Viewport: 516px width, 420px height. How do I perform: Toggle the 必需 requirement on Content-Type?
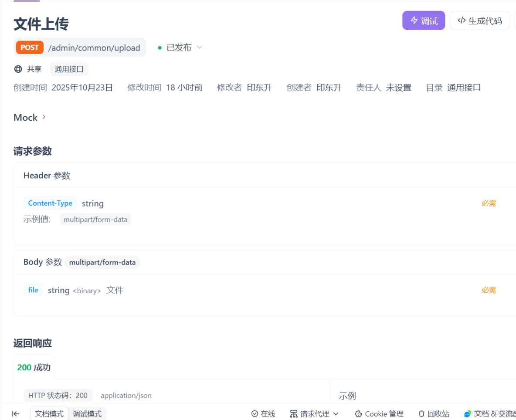pos(489,203)
